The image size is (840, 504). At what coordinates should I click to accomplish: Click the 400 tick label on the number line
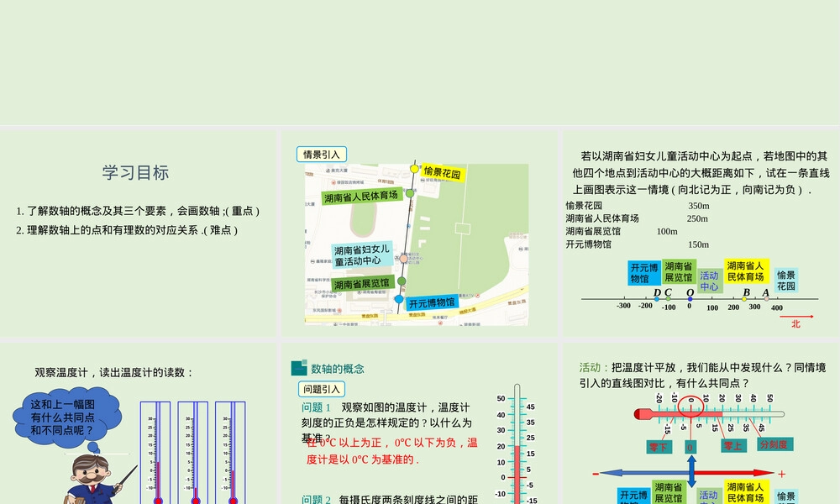point(777,308)
